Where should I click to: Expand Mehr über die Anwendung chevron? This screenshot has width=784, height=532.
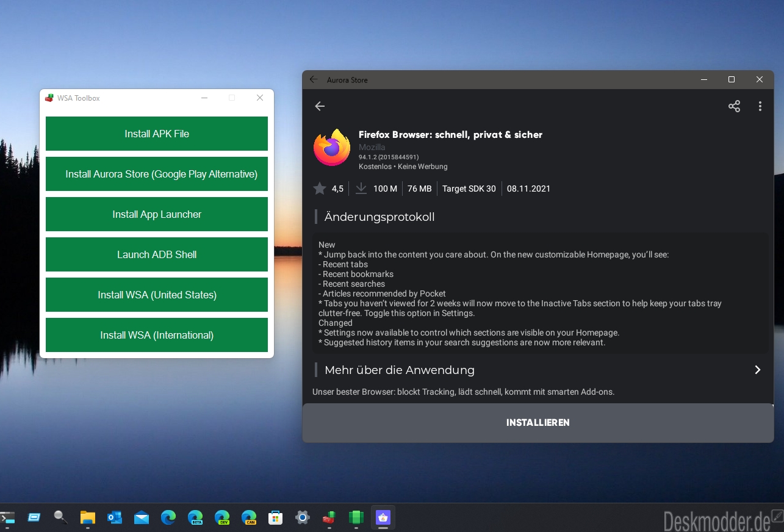[x=757, y=370]
